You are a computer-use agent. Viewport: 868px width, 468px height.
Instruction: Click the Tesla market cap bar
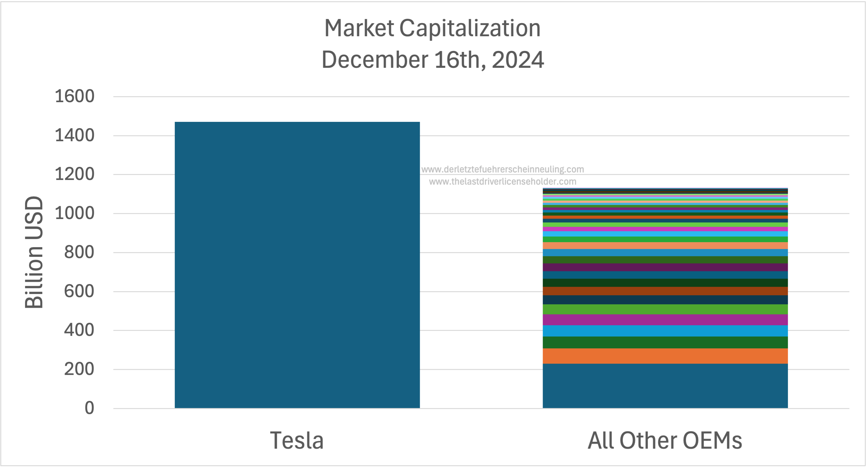[x=297, y=265]
